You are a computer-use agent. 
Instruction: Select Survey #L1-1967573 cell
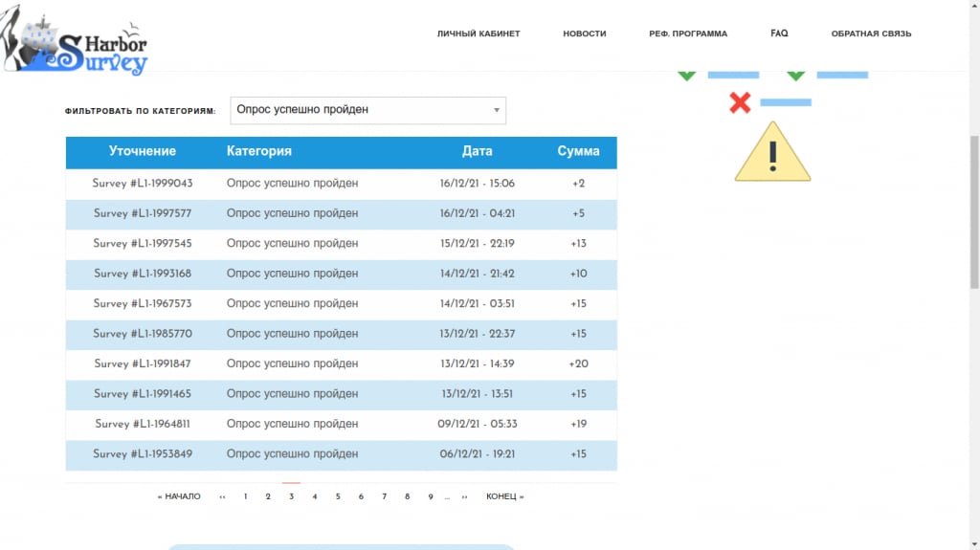(143, 304)
